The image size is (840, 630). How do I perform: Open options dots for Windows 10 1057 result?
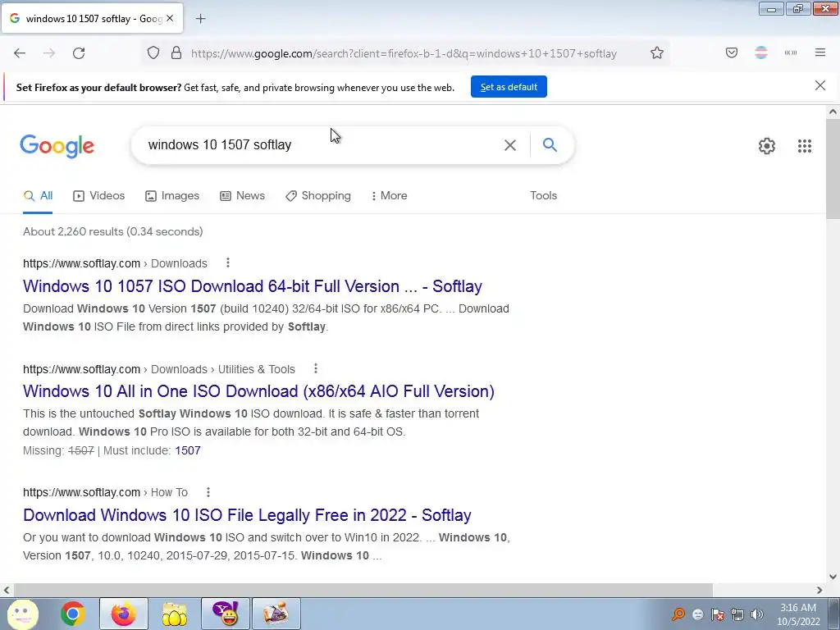coord(228,262)
